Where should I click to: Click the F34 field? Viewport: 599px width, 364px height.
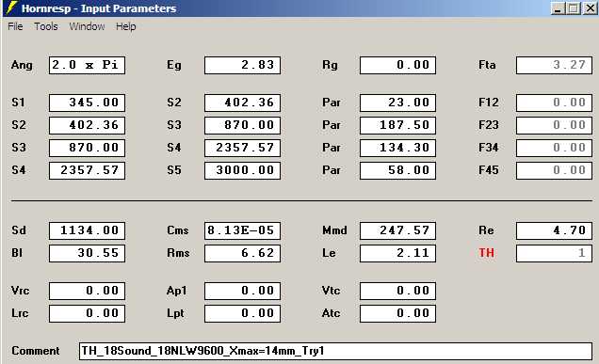pos(554,148)
